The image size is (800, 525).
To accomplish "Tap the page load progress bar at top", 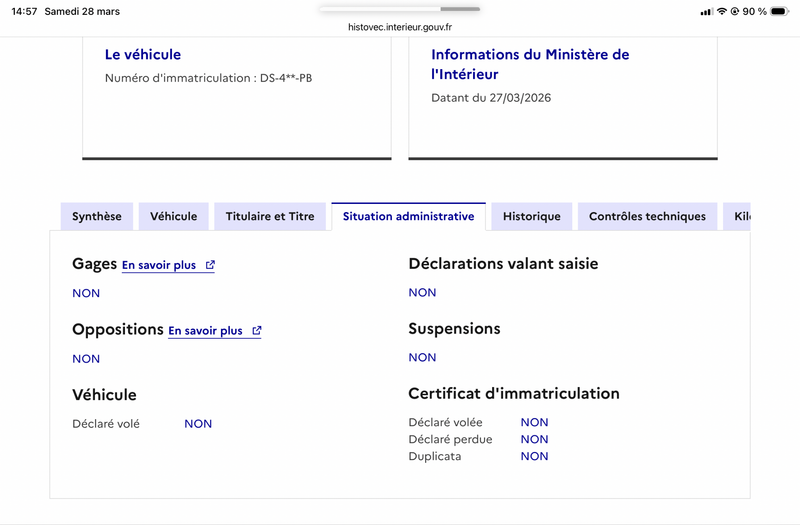I will click(x=400, y=9).
